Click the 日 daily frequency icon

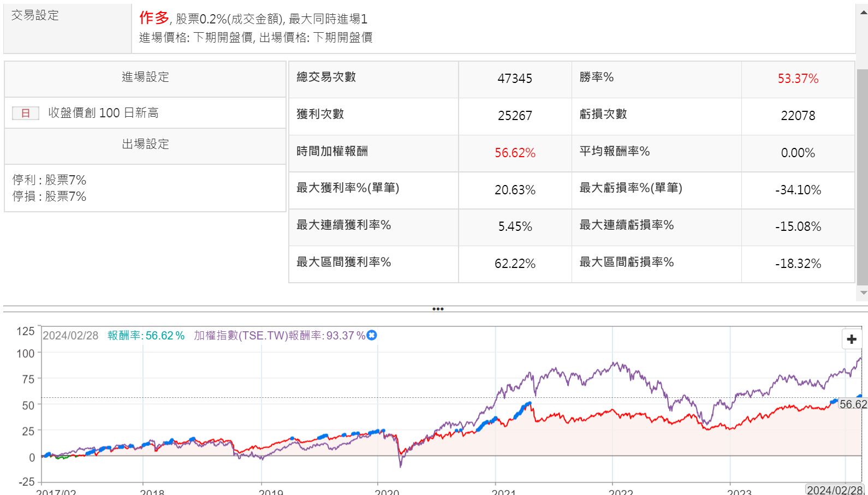pos(26,113)
